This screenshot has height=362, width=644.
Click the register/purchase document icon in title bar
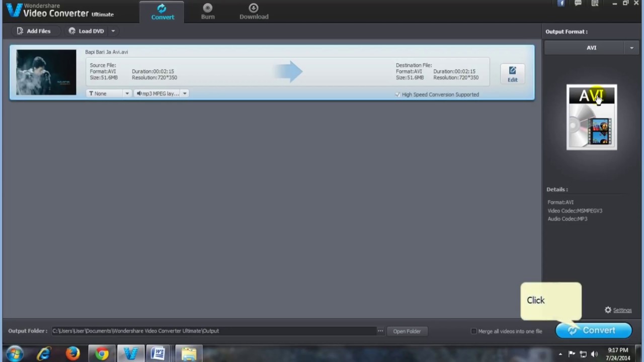click(595, 4)
